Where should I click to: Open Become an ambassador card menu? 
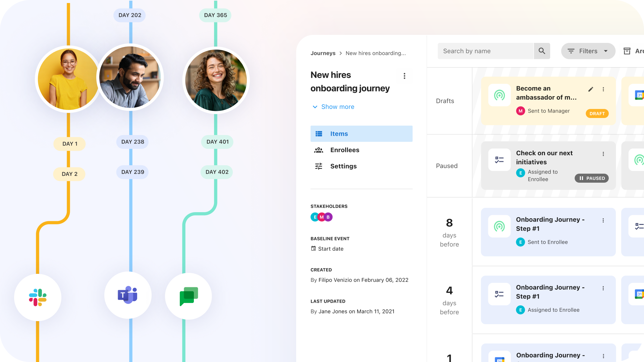pyautogui.click(x=603, y=89)
